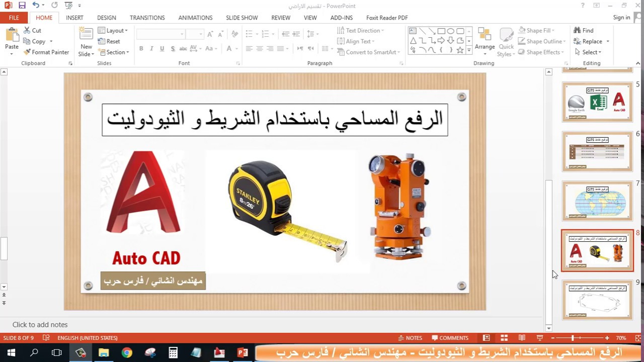Switch to the INSERT tab
This screenshot has width=644, height=362.
click(74, 18)
